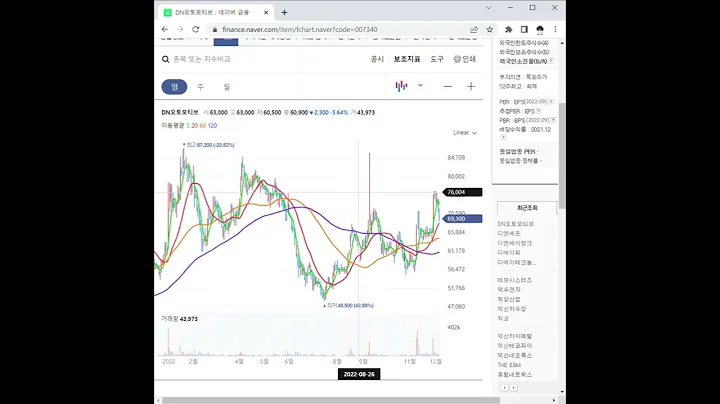Click the share page icon in address bar
720x404 pixels.
[474, 29]
